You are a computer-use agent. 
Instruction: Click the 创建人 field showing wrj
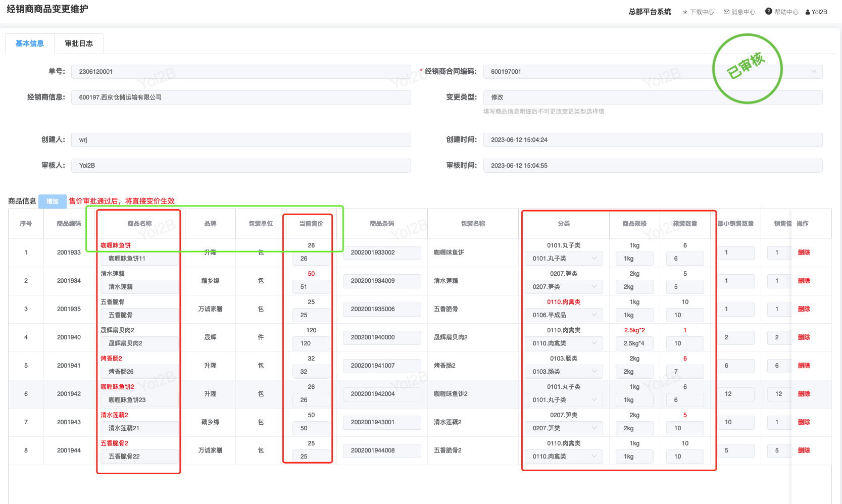tap(241, 140)
